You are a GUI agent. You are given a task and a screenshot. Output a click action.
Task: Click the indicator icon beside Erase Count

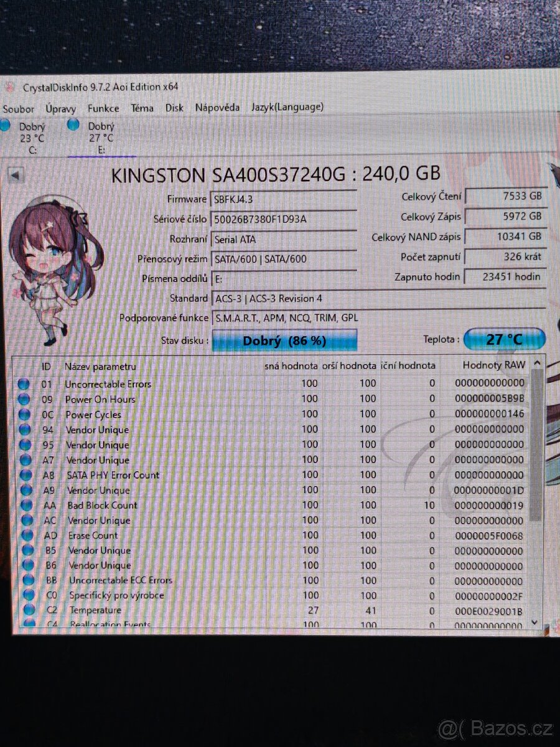tap(25, 535)
